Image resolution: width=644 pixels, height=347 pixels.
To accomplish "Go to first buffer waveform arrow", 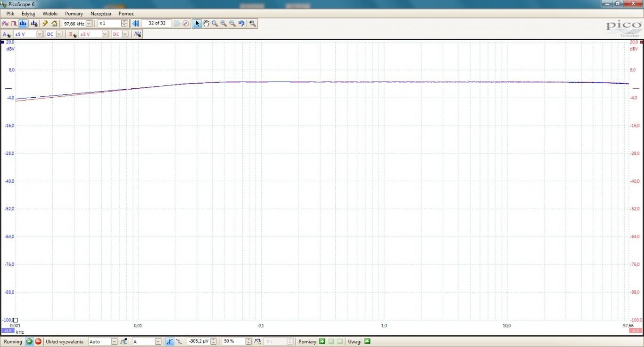I will point(136,23).
